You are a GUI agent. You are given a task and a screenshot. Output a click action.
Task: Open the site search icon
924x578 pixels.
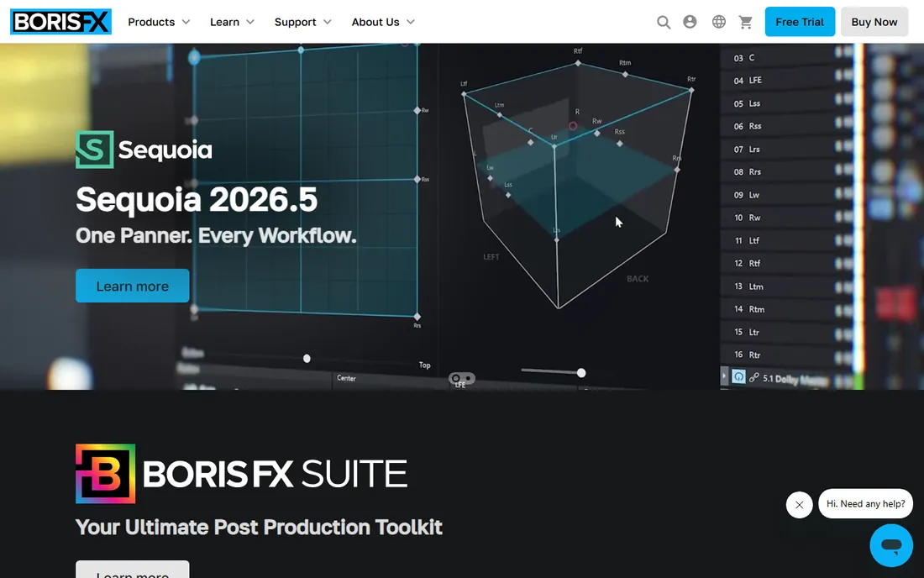(x=664, y=23)
